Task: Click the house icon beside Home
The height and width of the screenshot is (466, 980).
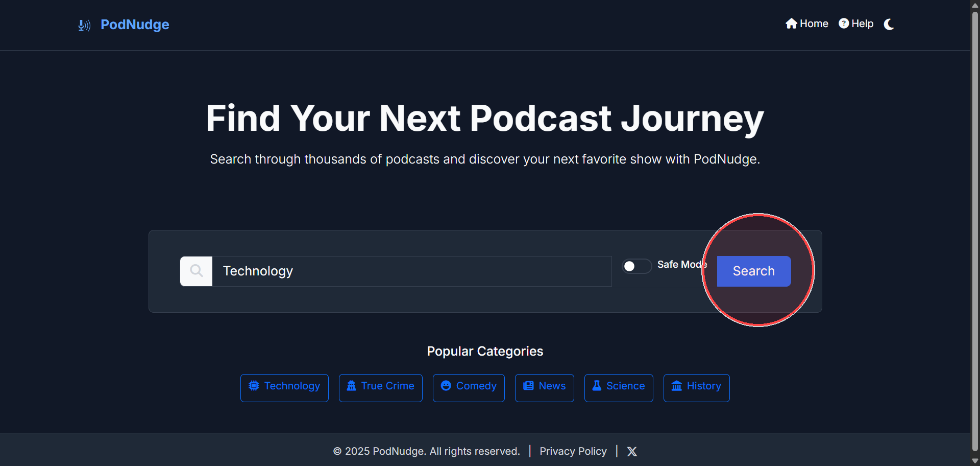Action: 791,24
